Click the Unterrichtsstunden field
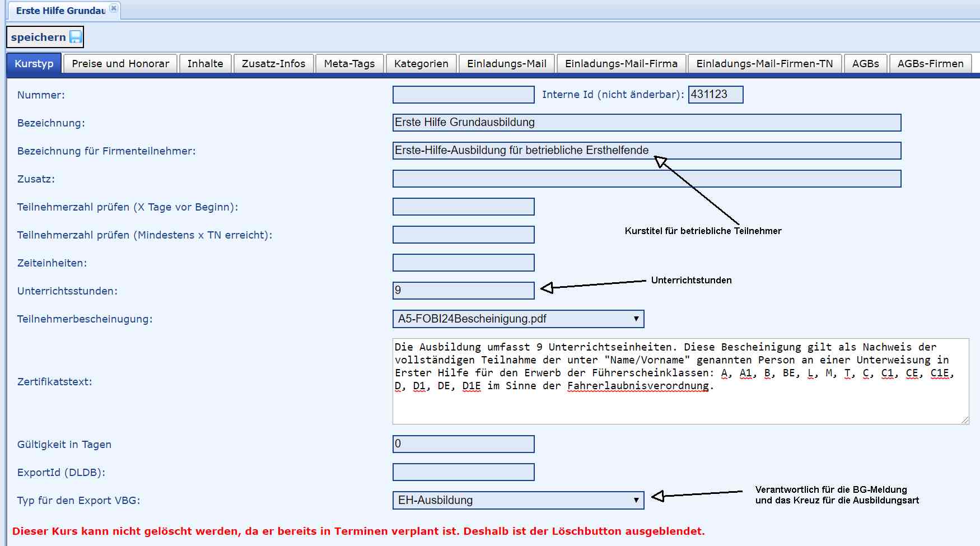The image size is (980, 546). coord(463,291)
